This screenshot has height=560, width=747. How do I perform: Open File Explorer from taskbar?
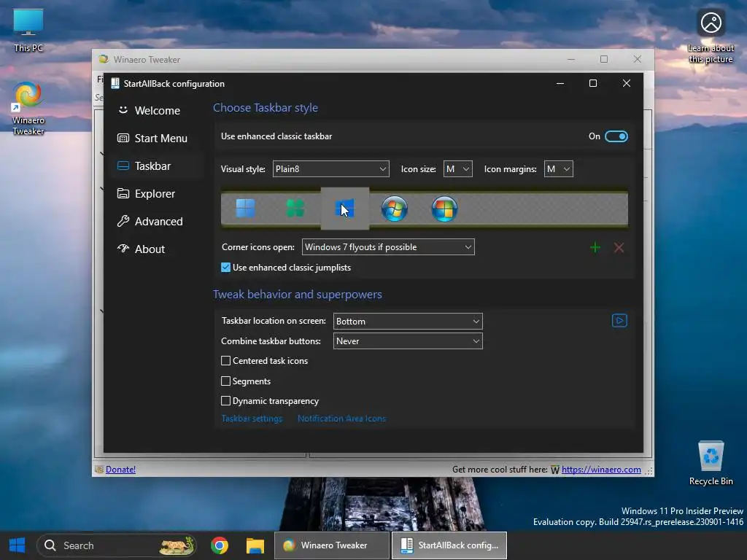pyautogui.click(x=255, y=545)
